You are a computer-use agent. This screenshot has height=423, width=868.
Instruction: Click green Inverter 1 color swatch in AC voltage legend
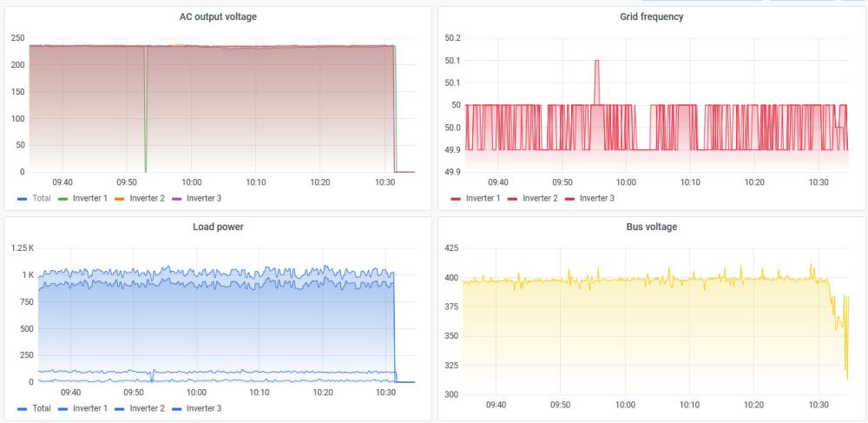tap(62, 199)
